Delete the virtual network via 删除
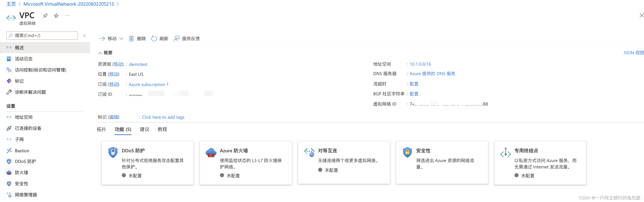644x202 pixels. tap(137, 39)
